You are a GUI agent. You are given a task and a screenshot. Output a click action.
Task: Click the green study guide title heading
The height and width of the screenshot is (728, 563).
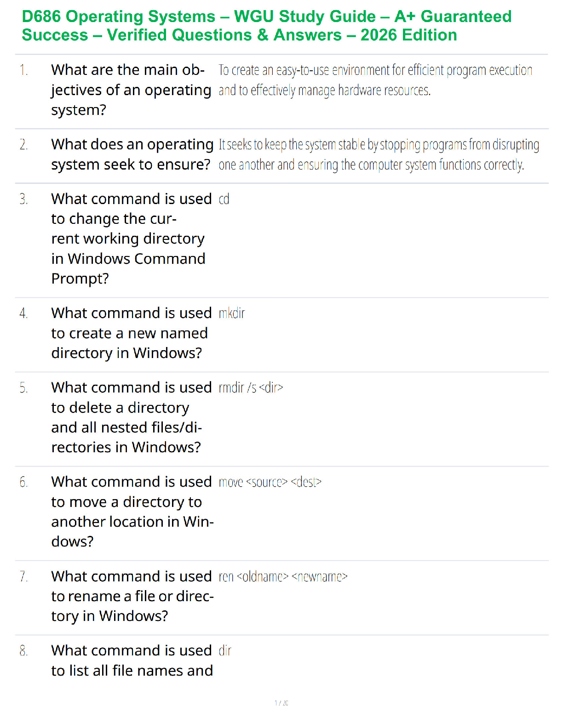[267, 26]
